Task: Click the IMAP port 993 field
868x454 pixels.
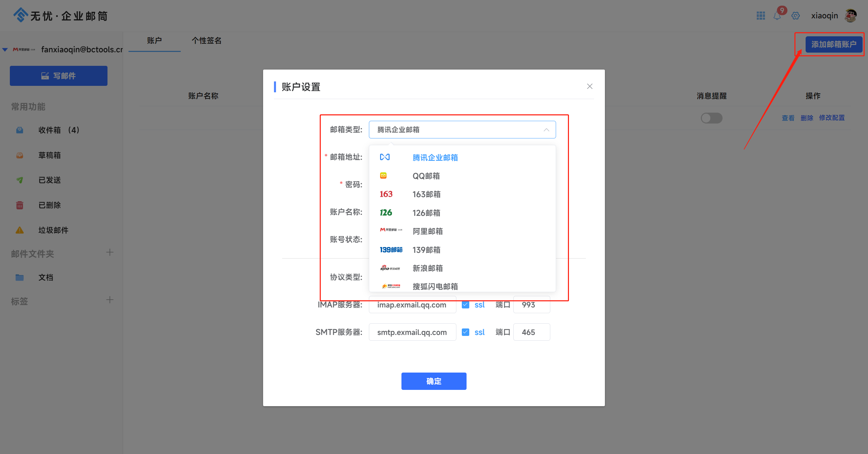Action: tap(531, 305)
